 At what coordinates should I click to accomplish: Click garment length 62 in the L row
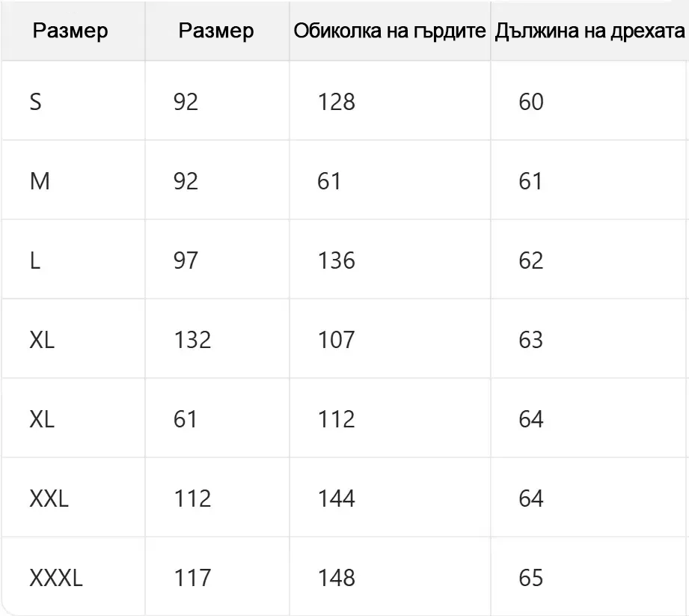(530, 260)
